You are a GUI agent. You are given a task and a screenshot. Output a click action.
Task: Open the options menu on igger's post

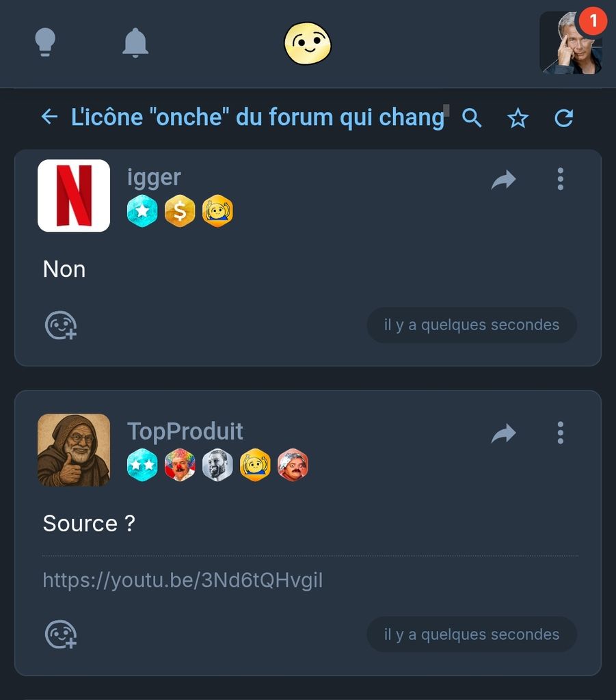point(560,179)
